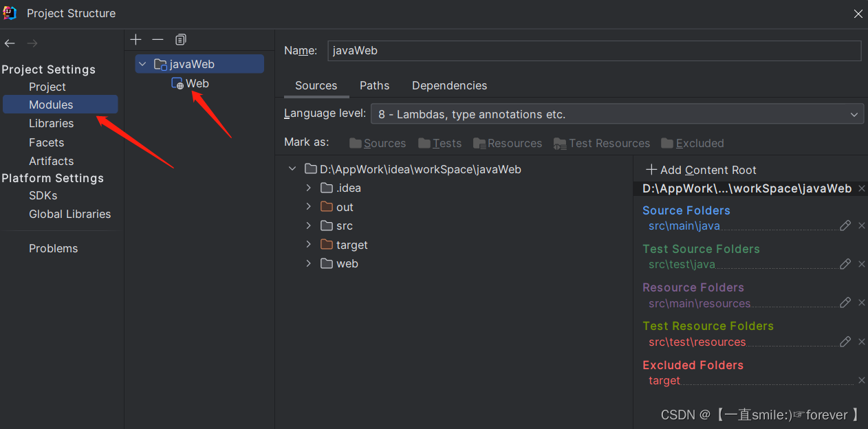The height and width of the screenshot is (429, 868).
Task: Mark folder as Sources
Action: (378, 143)
